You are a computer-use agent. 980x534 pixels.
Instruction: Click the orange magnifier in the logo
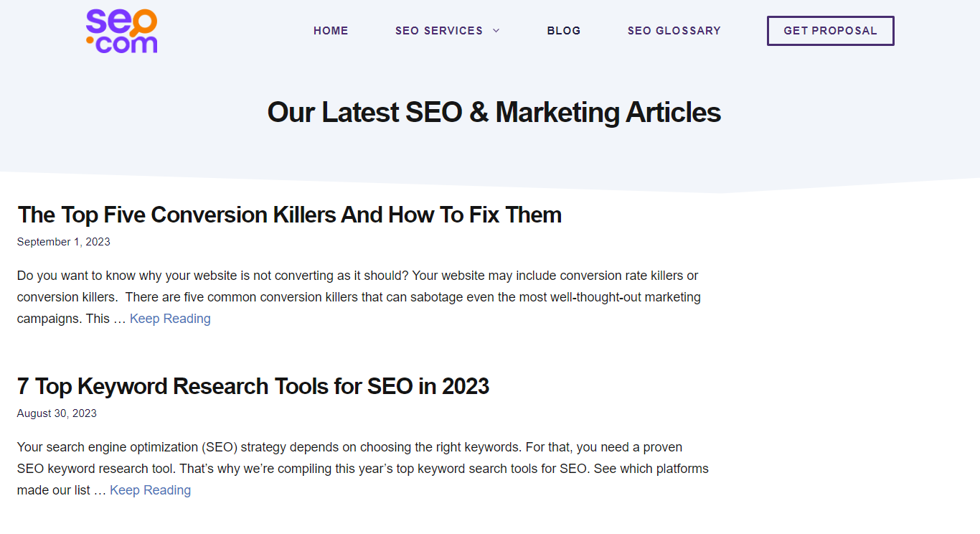pyautogui.click(x=143, y=22)
